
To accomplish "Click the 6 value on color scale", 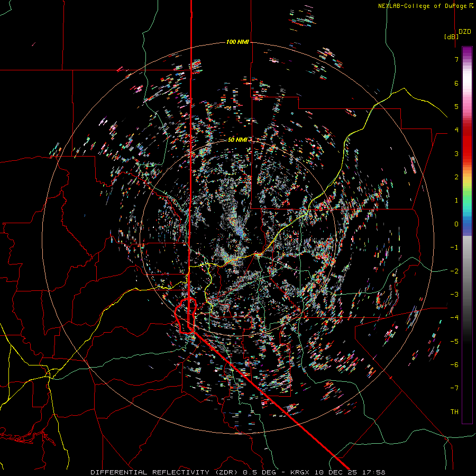I will pos(456,83).
